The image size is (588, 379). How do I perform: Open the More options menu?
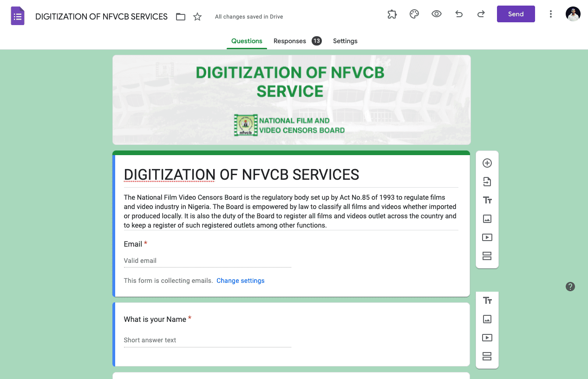point(551,14)
